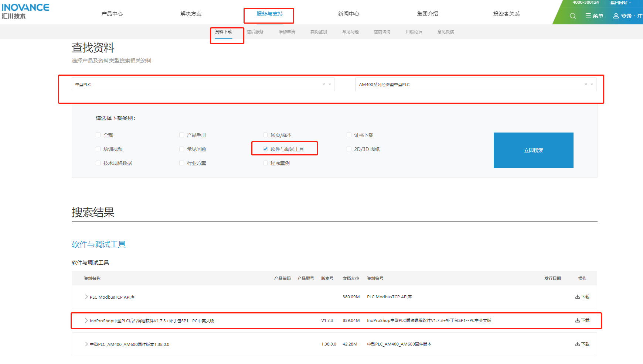The height and width of the screenshot is (364, 643).
Task: Click the 软件与调试工具 blue section heading
Action: pos(99,244)
